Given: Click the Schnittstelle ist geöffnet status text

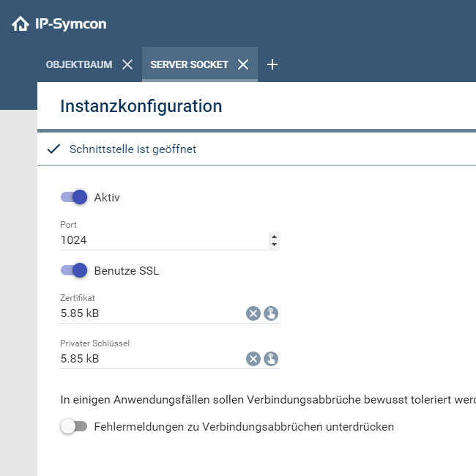Looking at the screenshot, I should coord(133,149).
